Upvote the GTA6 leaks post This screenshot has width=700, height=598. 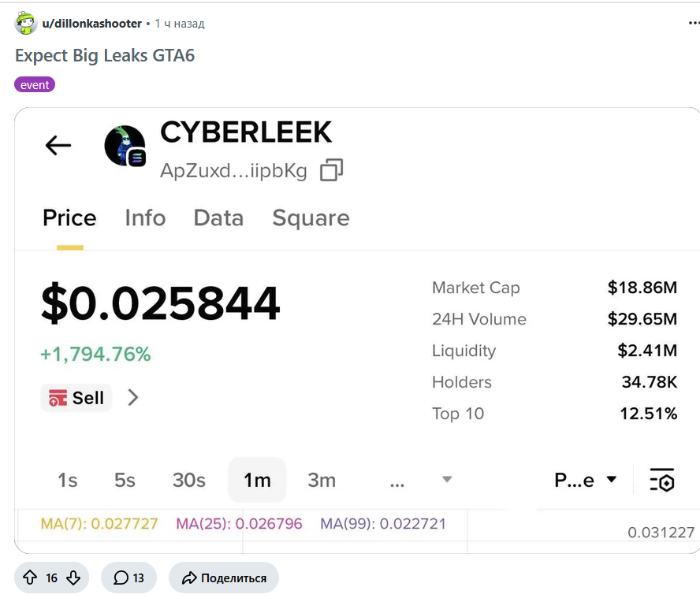30,578
